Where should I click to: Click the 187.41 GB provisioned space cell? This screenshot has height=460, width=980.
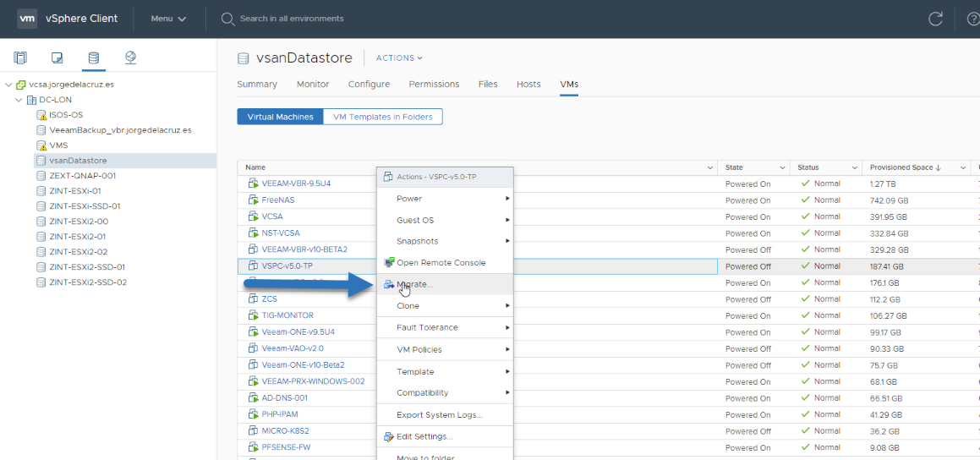tap(886, 266)
